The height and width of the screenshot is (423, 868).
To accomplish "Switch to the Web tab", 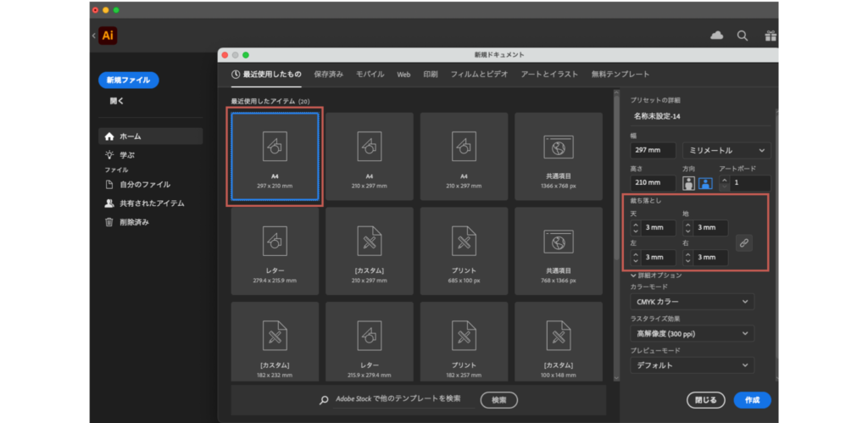I will pos(403,75).
